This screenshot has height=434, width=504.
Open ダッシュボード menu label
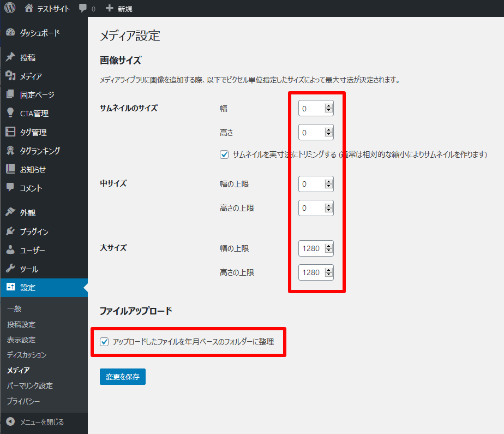point(40,33)
